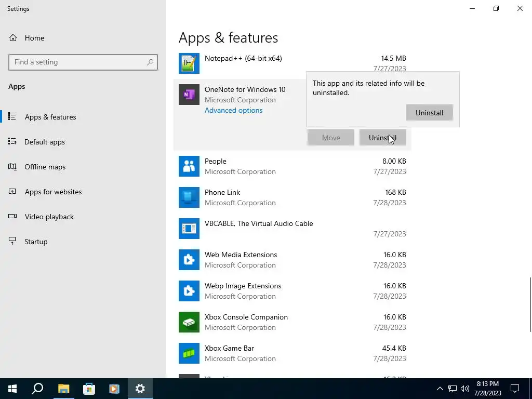Image resolution: width=532 pixels, height=399 pixels.
Task: Click the Phone Link app icon
Action: [x=189, y=197]
